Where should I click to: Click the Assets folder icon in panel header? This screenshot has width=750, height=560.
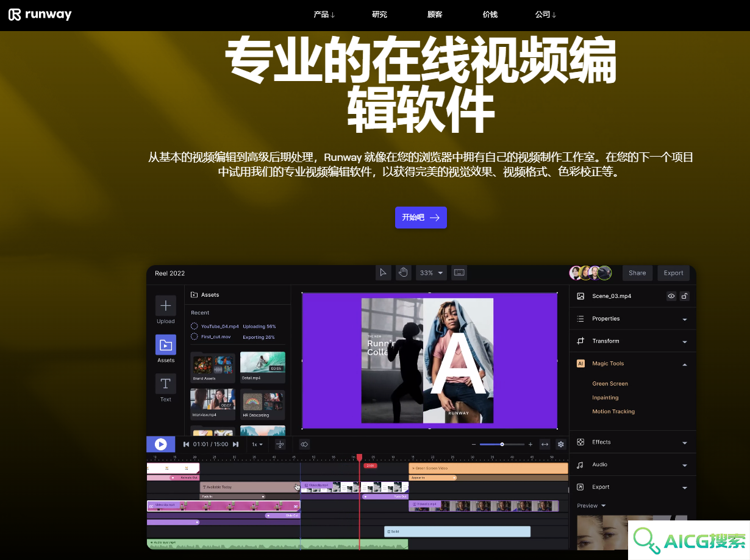coord(195,295)
